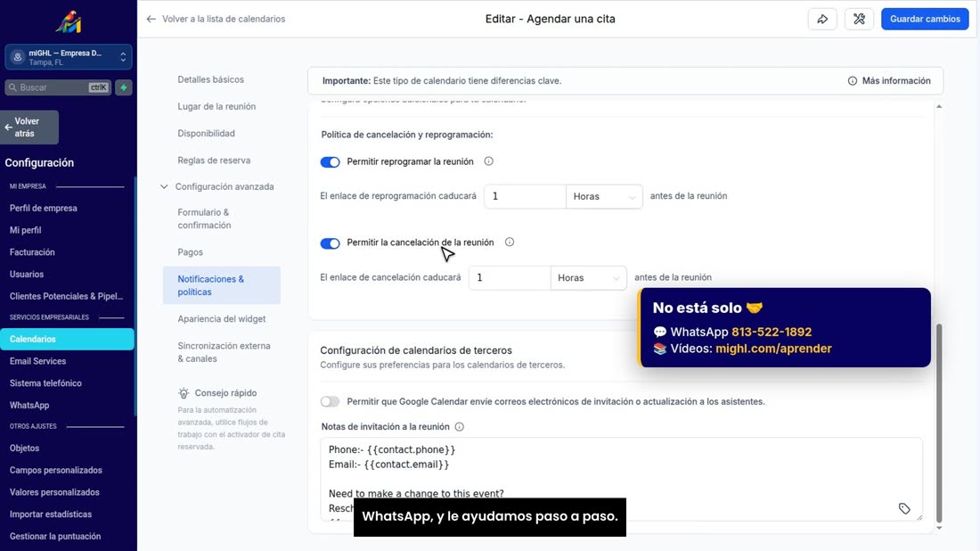Click the Buscar search field
Screen dimensions: 980x551
58,87
